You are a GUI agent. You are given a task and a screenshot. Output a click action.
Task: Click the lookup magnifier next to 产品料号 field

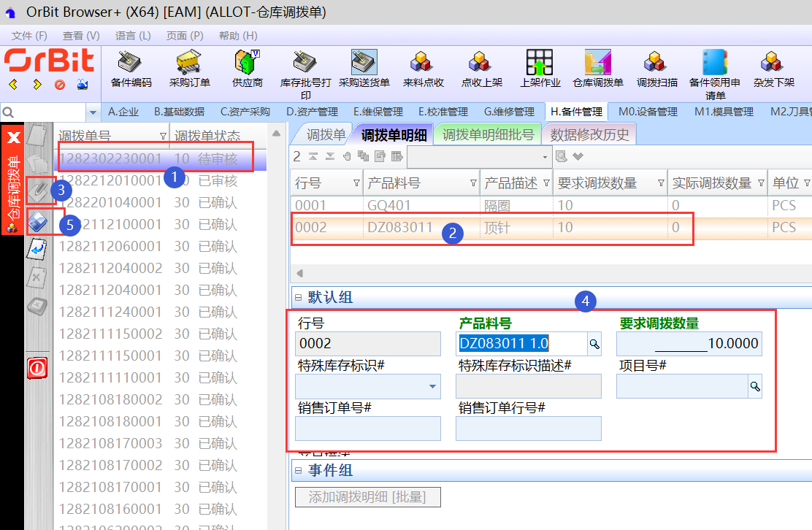(594, 344)
